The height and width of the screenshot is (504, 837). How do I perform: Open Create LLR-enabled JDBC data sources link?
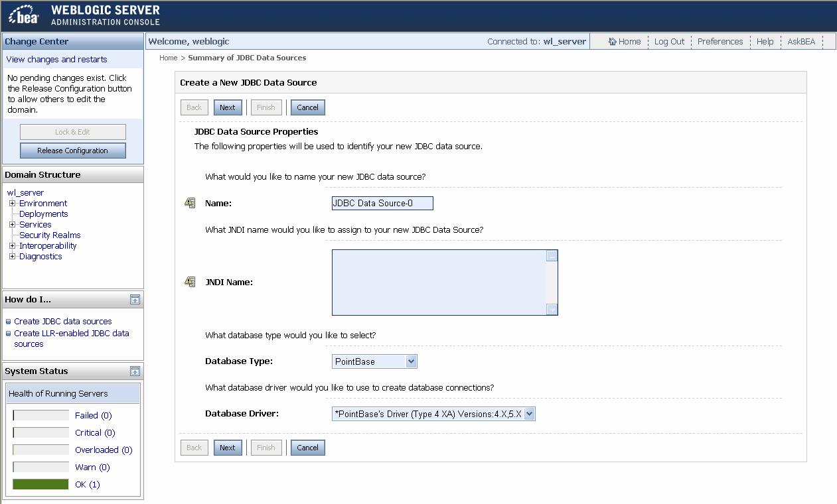(72, 339)
